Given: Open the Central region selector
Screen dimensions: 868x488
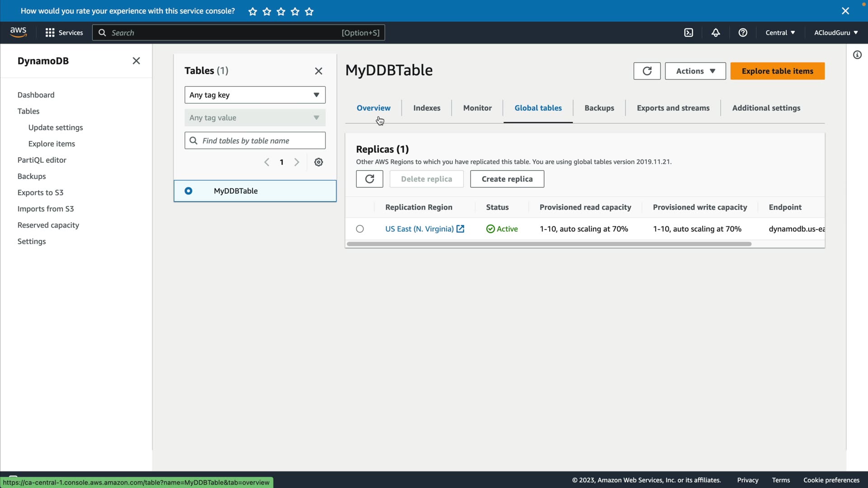Looking at the screenshot, I should click(x=780, y=33).
